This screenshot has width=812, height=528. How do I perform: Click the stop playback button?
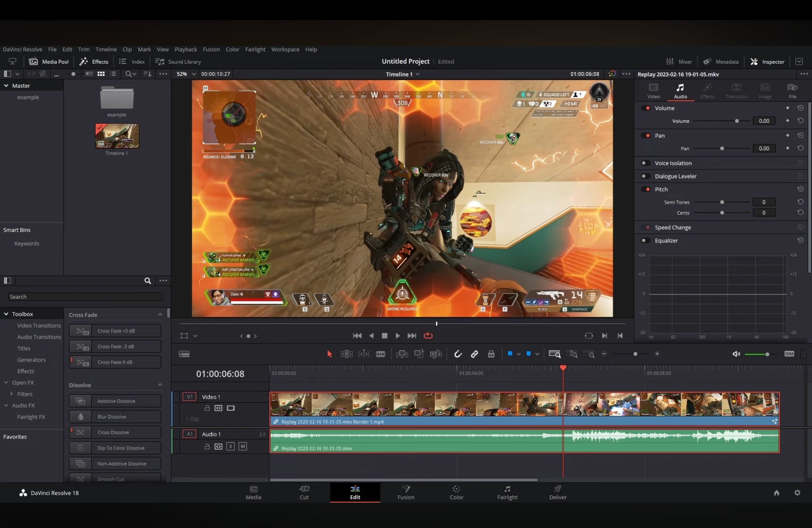pyautogui.click(x=384, y=336)
